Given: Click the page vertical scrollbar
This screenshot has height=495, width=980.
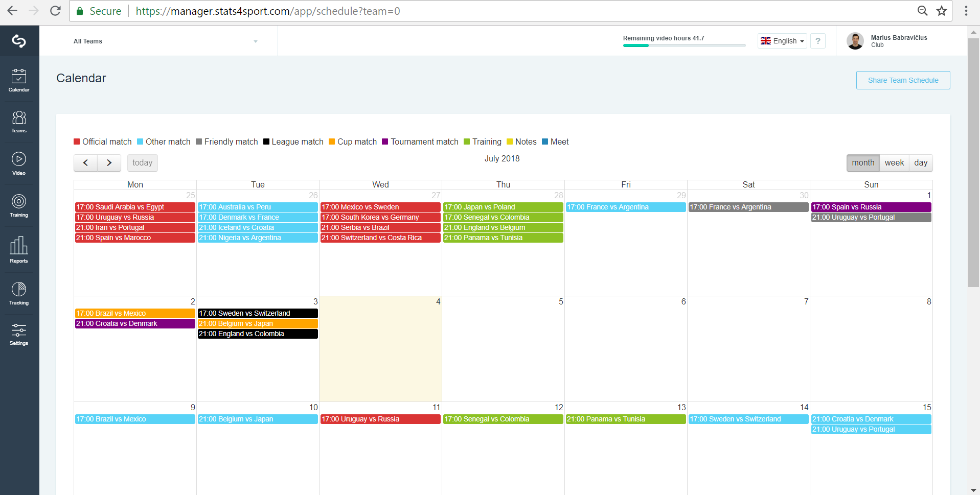Looking at the screenshot, I should coord(973,163).
